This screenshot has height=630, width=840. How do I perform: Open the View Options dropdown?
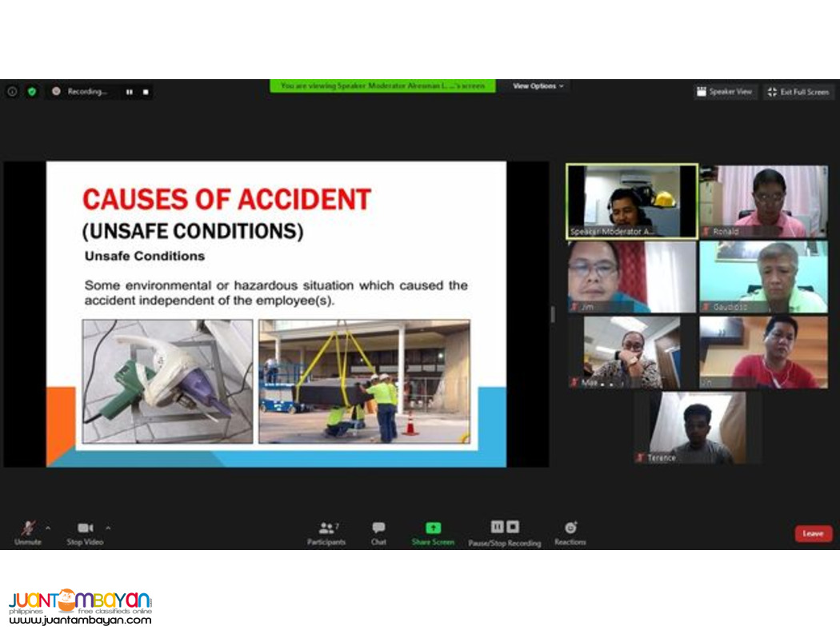coord(536,86)
